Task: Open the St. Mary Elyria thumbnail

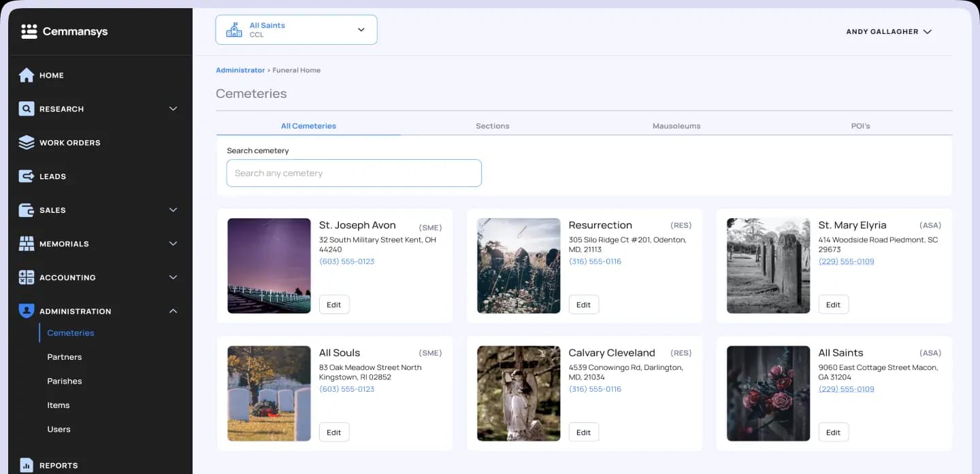Action: point(768,266)
